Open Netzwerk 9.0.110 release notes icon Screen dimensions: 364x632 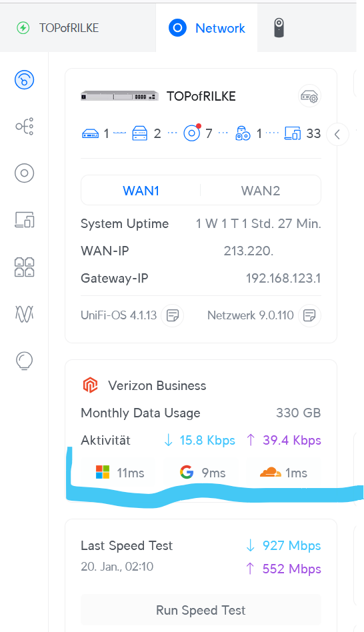coord(309,315)
